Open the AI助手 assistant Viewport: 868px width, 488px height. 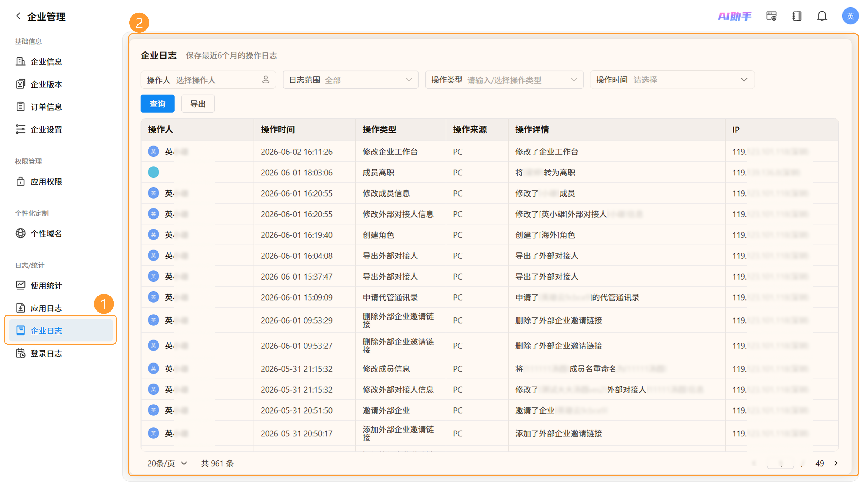735,16
